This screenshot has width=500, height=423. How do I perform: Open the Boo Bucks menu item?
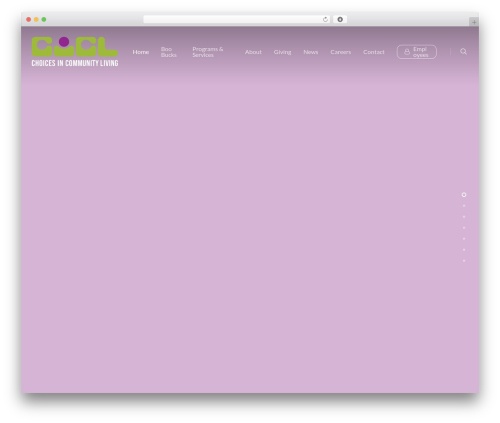point(169,52)
